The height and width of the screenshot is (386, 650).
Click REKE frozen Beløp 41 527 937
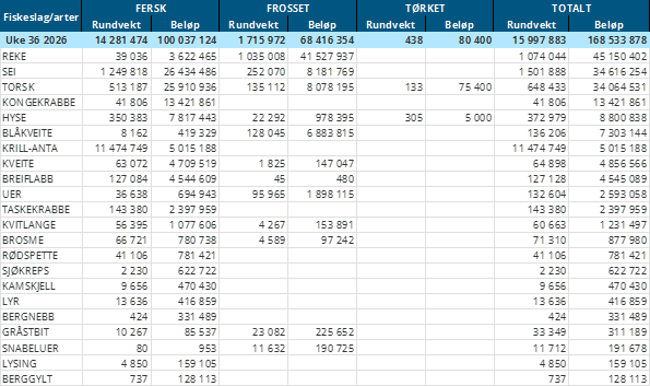click(327, 56)
